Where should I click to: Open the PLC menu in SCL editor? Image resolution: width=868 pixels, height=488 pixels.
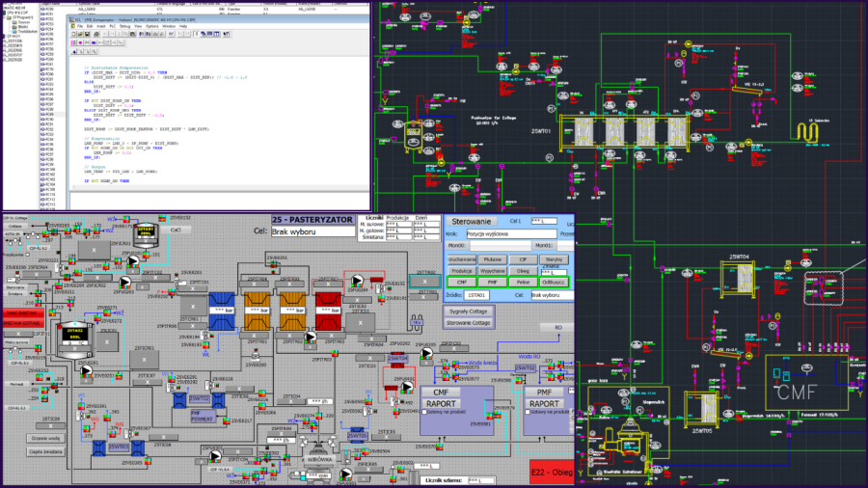coord(111,26)
